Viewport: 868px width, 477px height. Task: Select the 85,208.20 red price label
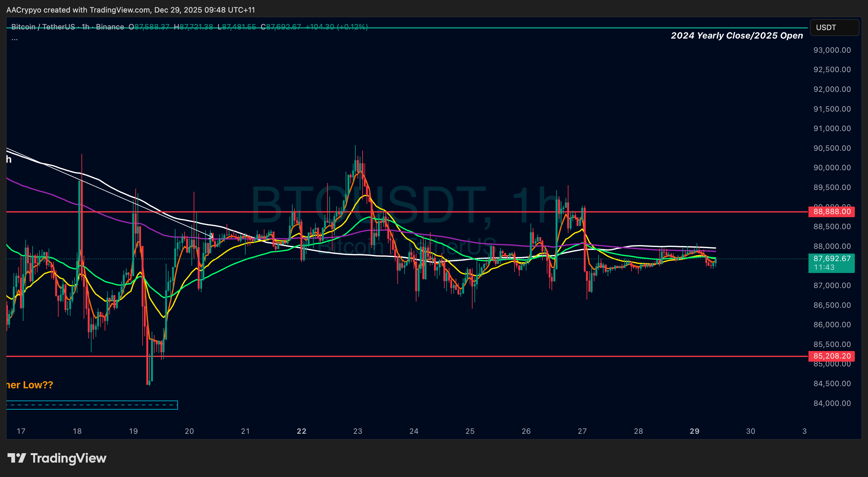(x=831, y=356)
